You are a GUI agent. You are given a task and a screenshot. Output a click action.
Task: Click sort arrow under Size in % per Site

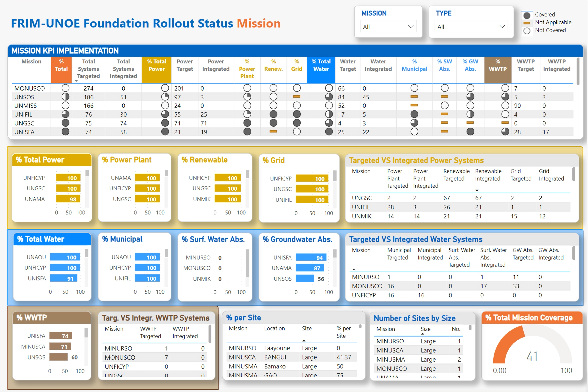click(x=304, y=341)
